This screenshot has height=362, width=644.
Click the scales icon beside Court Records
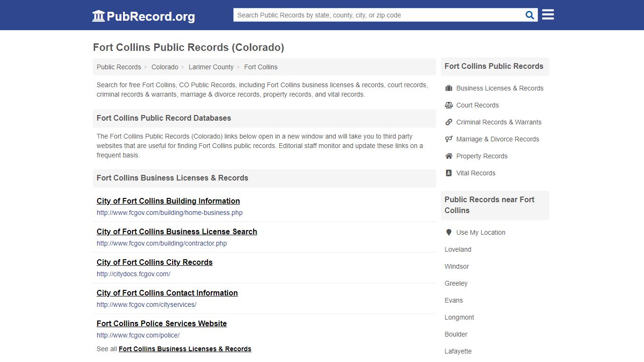click(449, 105)
